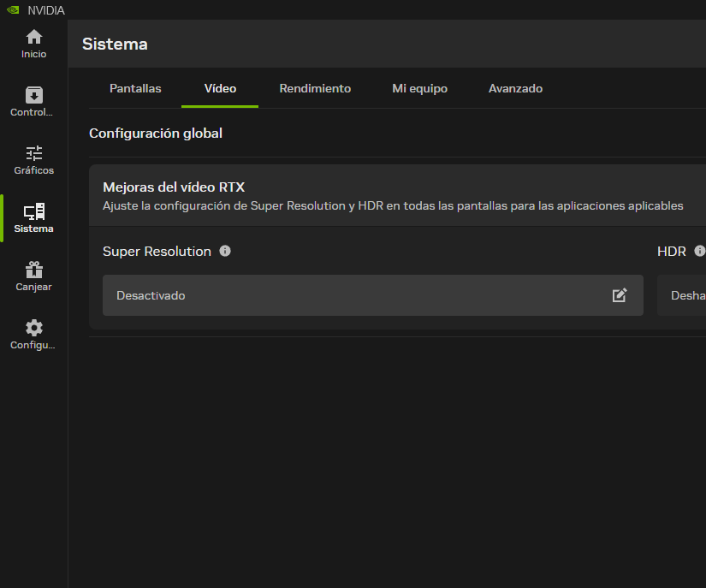
Task: Open Gráficos sliders icon in sidebar
Action: (33, 153)
